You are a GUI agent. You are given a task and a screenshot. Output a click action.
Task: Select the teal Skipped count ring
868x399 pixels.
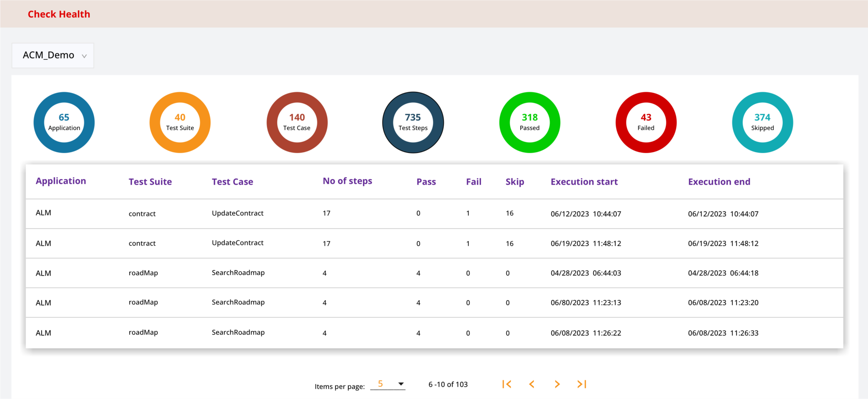[762, 122]
